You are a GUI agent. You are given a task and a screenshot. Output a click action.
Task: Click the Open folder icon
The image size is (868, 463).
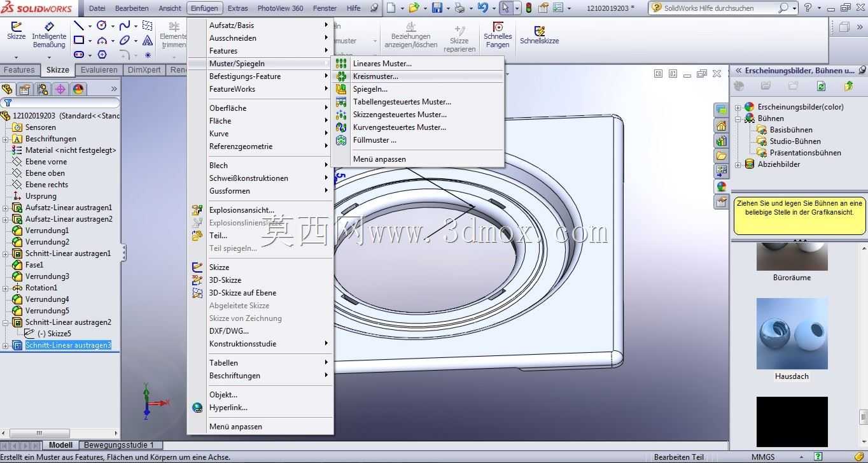(414, 8)
